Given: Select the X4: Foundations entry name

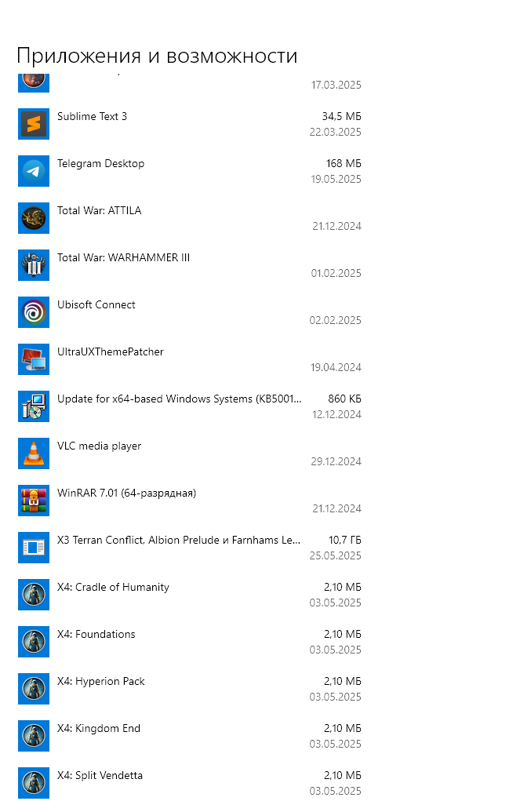Looking at the screenshot, I should [x=96, y=635].
